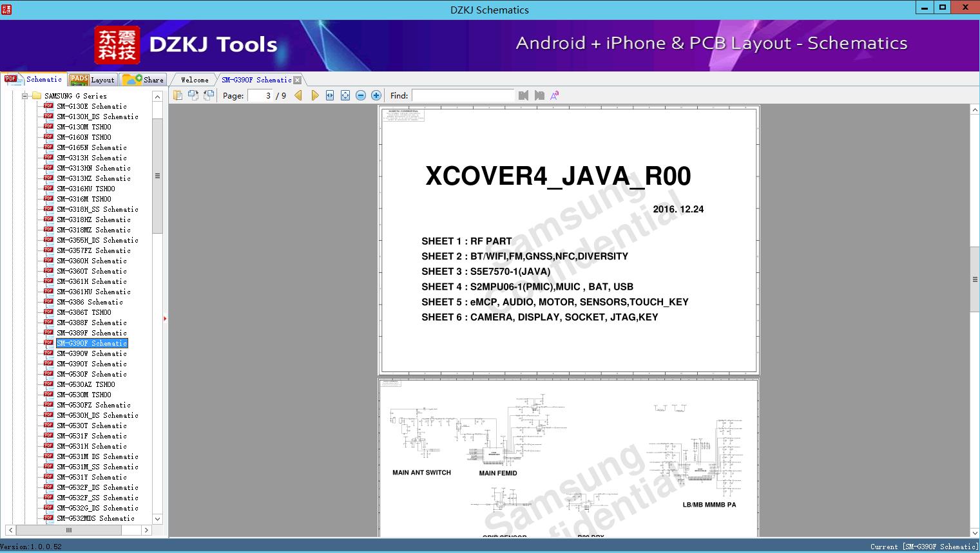Click the XCOVER4_JAVA_R00 title page
980x553 pixels.
point(568,240)
